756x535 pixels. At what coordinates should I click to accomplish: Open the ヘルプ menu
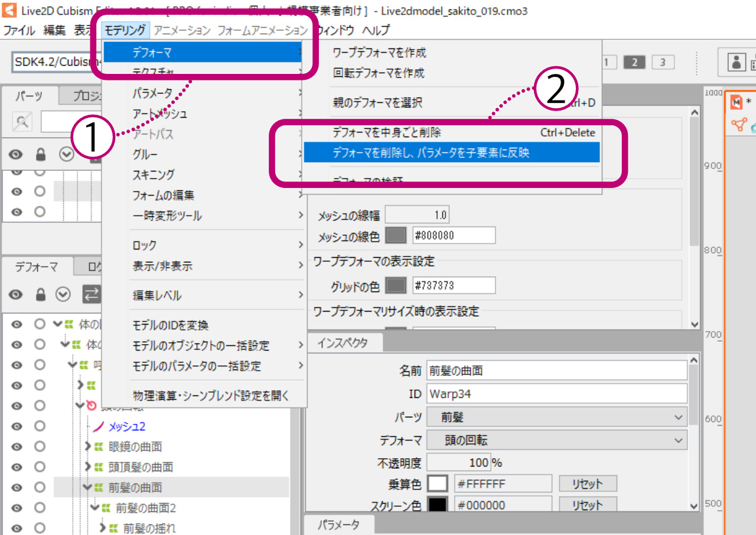pyautogui.click(x=376, y=30)
